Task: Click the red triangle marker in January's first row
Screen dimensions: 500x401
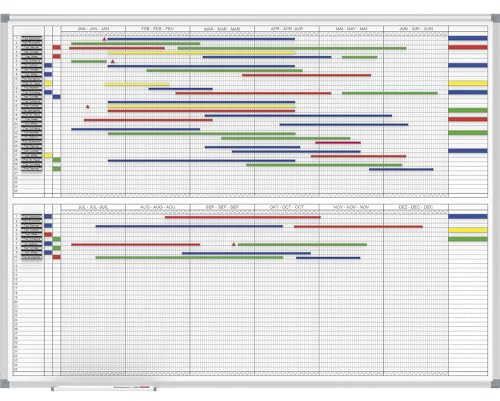Action: pos(104,39)
